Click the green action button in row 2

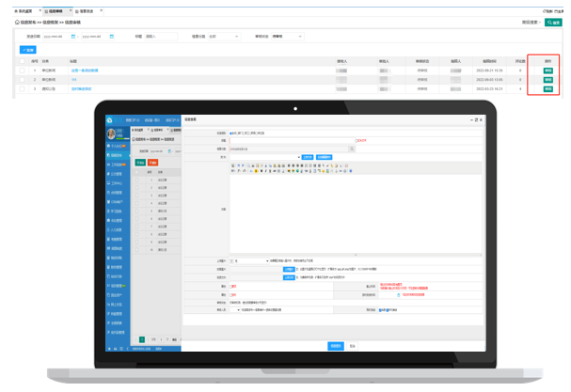548,79
